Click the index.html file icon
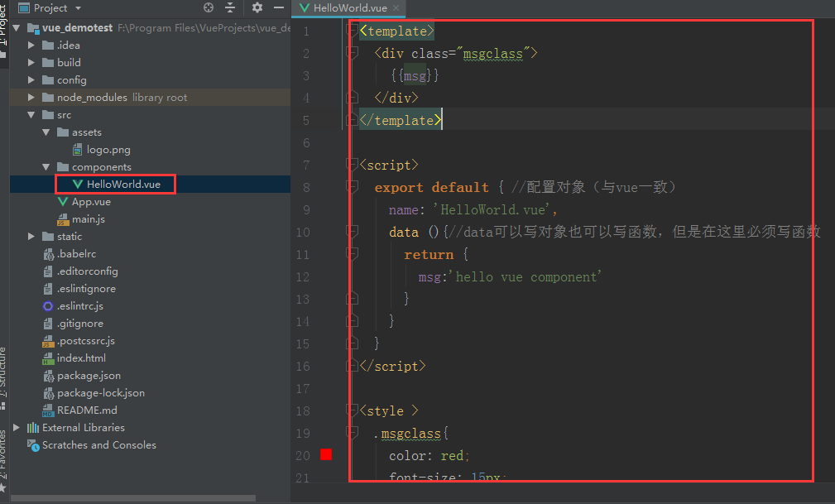The width and height of the screenshot is (835, 504). pos(48,358)
